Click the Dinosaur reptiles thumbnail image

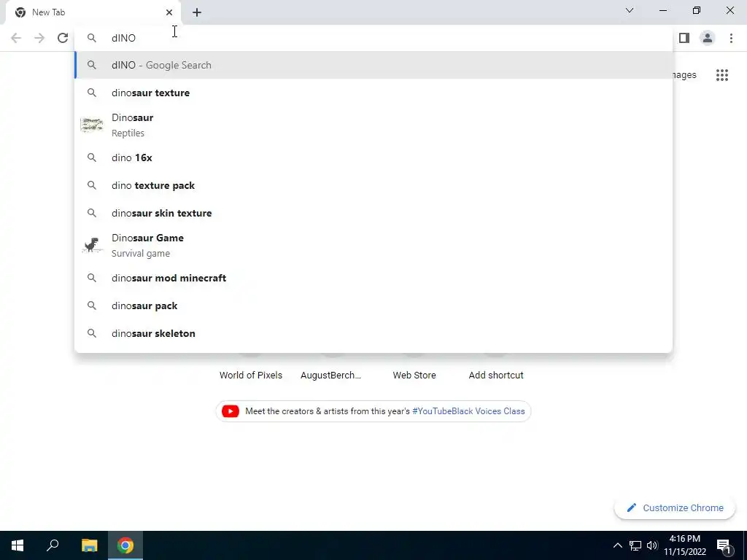point(92,125)
